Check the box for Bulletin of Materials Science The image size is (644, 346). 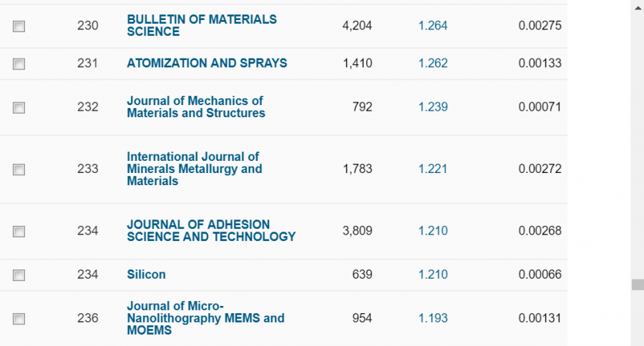pos(19,26)
